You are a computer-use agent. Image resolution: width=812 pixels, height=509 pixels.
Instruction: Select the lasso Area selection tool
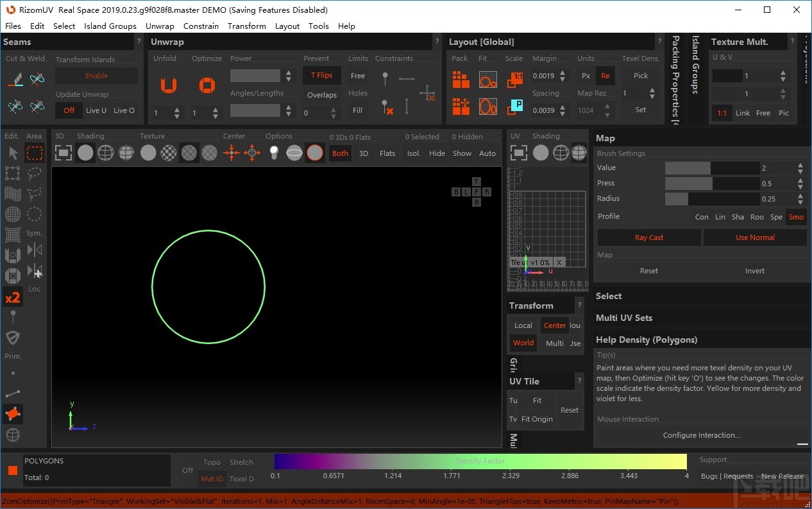35,173
